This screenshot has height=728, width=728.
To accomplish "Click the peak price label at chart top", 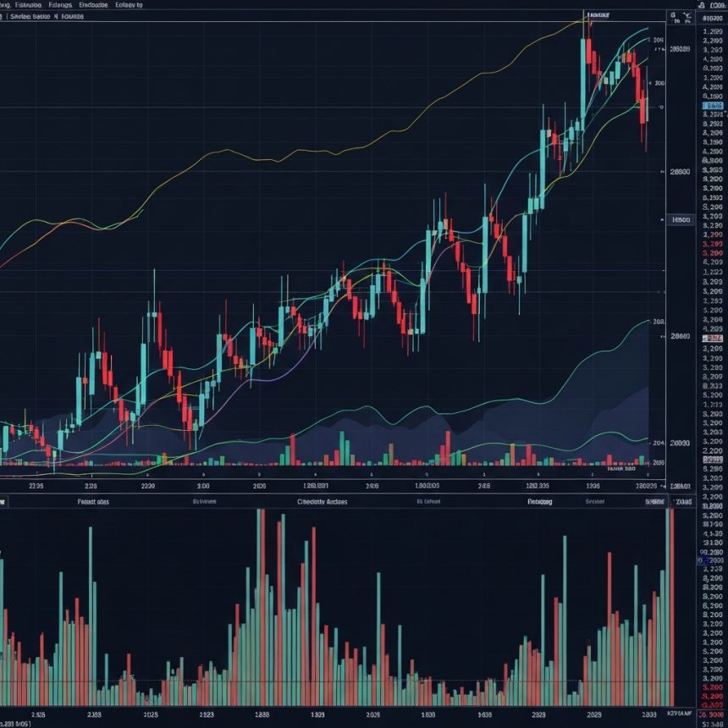I will 599,15.
